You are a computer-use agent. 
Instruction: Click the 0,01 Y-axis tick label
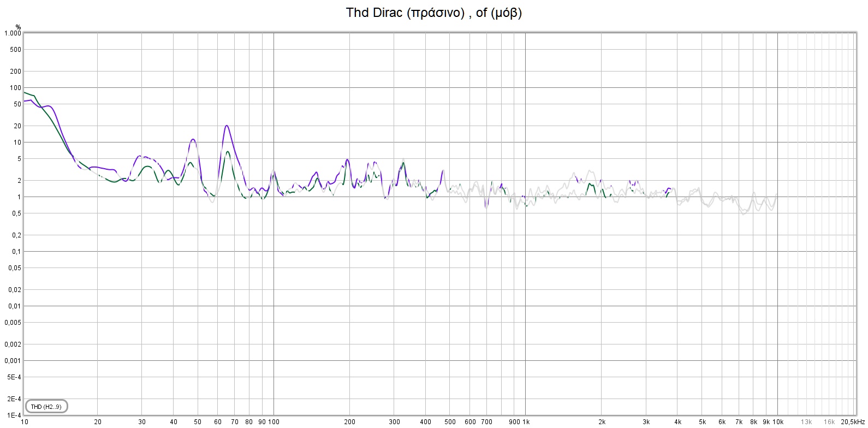15,306
